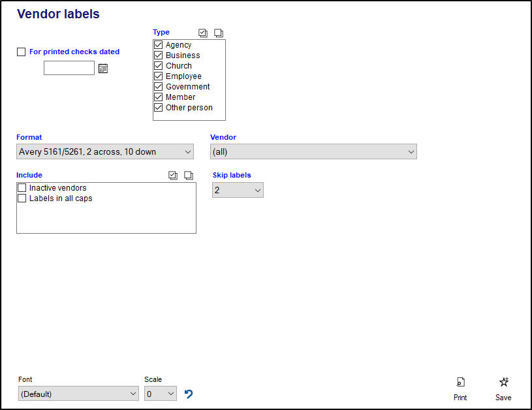Enable For printed checks dated checkbox

22,52
